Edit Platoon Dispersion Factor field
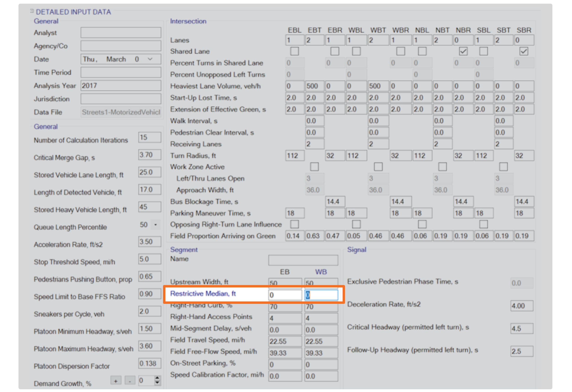Image resolution: width=572 pixels, height=392 pixels. pos(150,363)
